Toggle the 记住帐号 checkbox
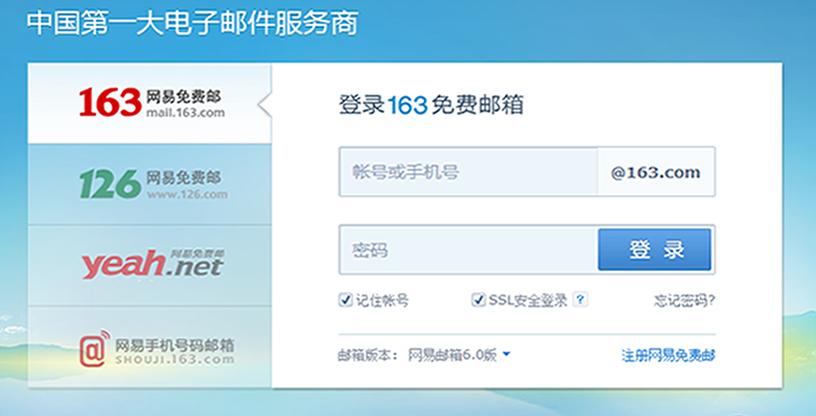 (346, 300)
